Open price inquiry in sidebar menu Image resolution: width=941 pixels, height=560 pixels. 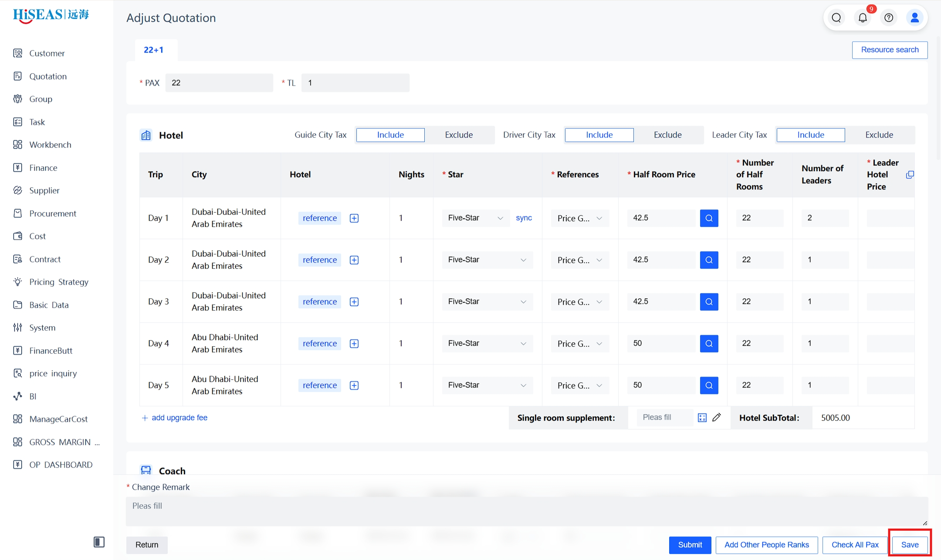point(53,373)
